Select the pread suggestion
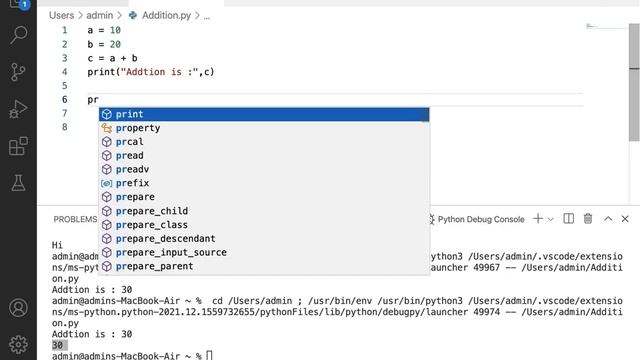This screenshot has width=640, height=360. point(264,156)
